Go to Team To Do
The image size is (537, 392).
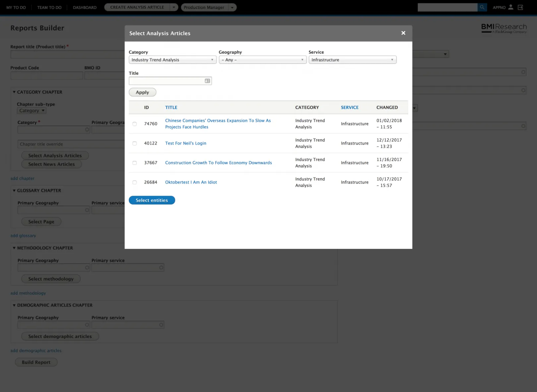click(x=49, y=7)
